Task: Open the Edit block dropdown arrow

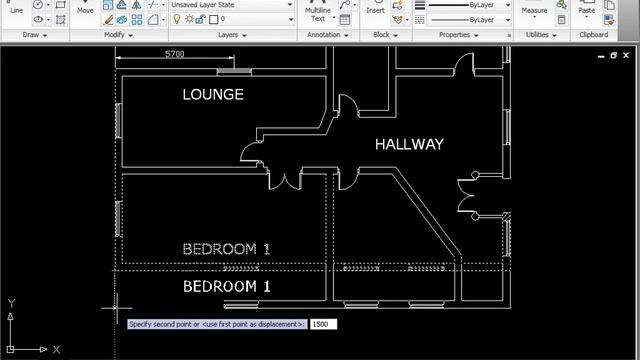Action: point(407,19)
